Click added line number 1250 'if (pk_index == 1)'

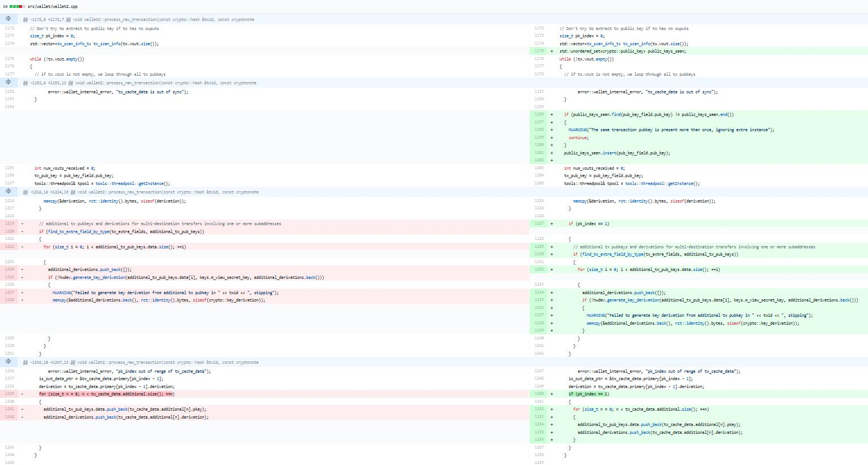tap(539, 394)
